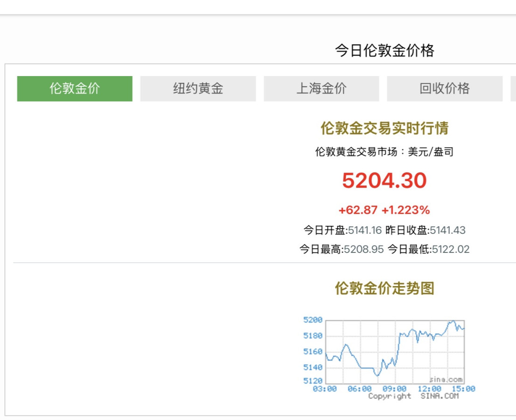Click the 伦敦金交易实时行情 heading
The image size is (516, 420).
385,128
